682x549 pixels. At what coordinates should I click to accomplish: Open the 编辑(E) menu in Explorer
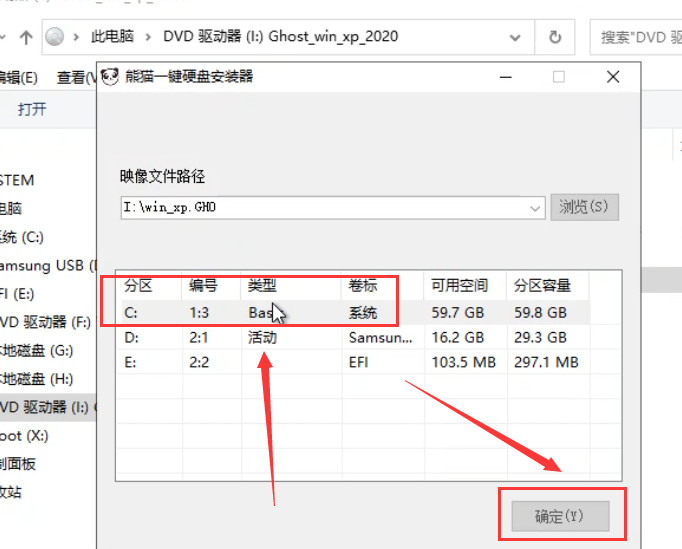click(18, 78)
